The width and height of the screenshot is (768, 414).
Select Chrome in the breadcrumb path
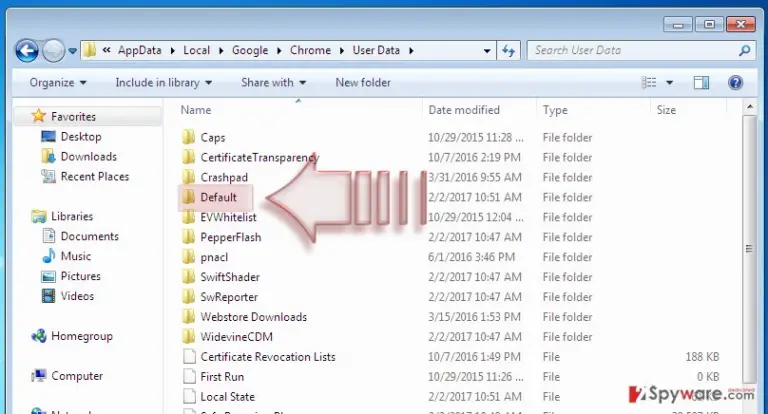(310, 50)
